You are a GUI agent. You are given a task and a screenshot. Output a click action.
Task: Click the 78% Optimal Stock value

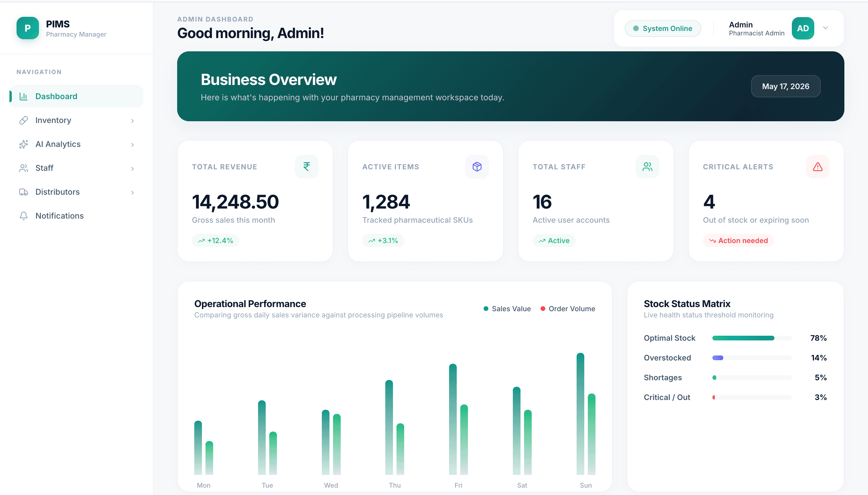pos(818,338)
